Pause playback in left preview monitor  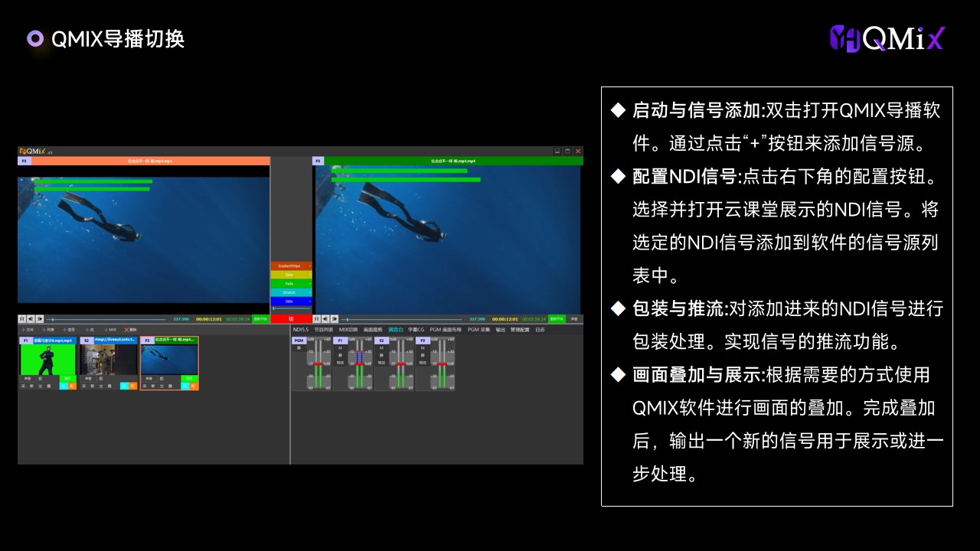21,319
